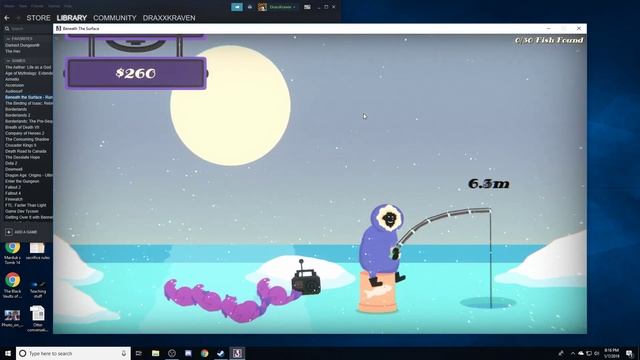Screen dimensions: 640x360
Task: Select The Consuming Shadow entry
Action: pyautogui.click(x=27, y=139)
